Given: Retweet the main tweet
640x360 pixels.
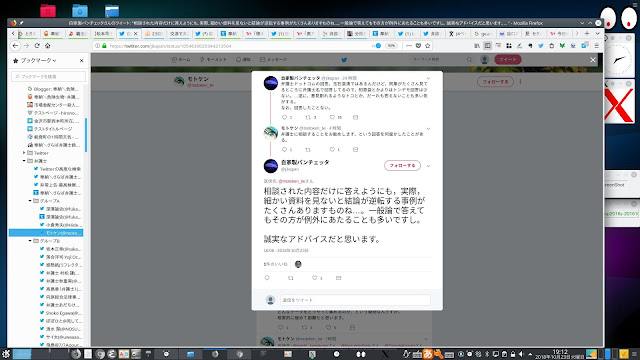Looking at the screenshot, I should (x=291, y=278).
